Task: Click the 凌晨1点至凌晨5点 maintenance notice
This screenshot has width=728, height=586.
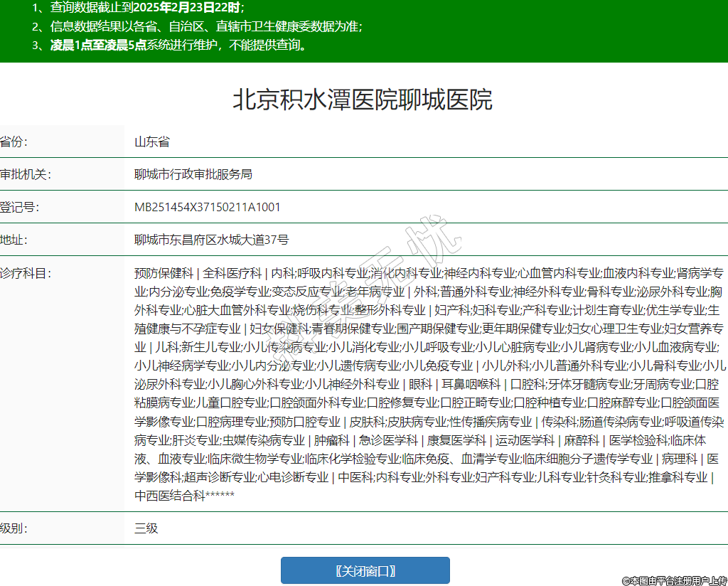Action: coord(178,45)
